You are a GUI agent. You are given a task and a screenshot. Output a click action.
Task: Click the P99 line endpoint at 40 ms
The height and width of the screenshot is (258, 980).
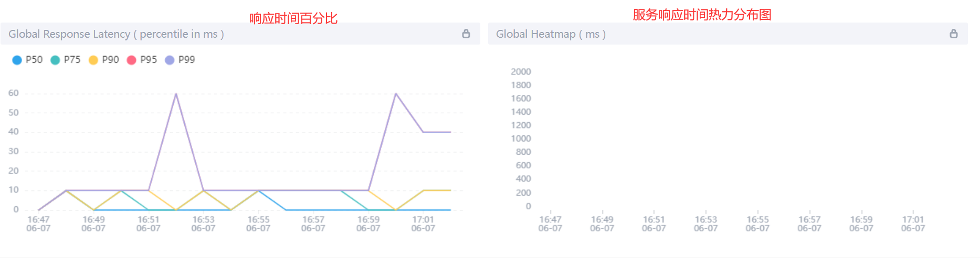pos(450,132)
